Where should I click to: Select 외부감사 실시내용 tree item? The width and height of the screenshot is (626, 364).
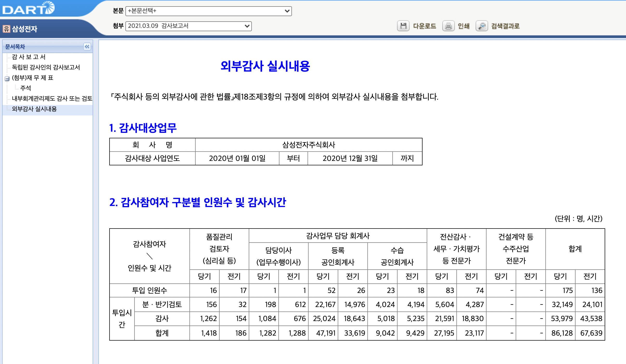(x=34, y=109)
